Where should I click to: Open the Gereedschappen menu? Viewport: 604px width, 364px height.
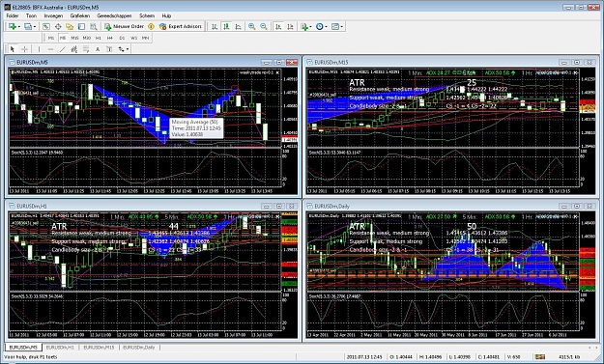coord(114,15)
